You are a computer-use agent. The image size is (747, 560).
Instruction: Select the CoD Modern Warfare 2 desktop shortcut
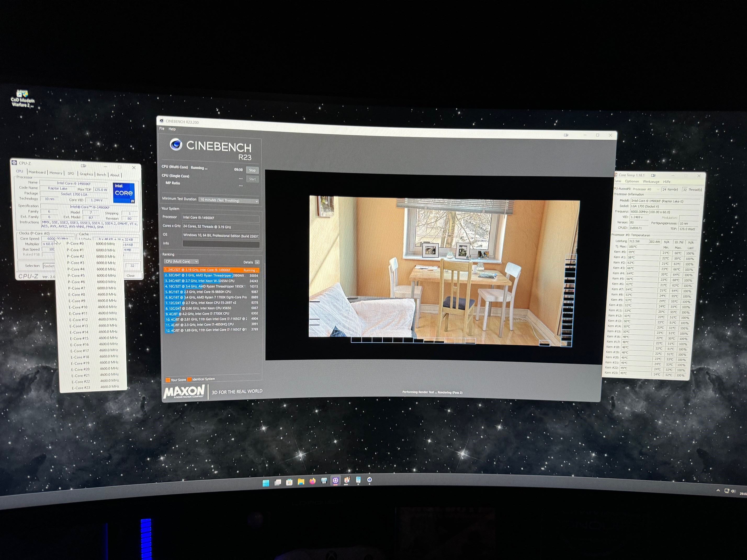(23, 99)
